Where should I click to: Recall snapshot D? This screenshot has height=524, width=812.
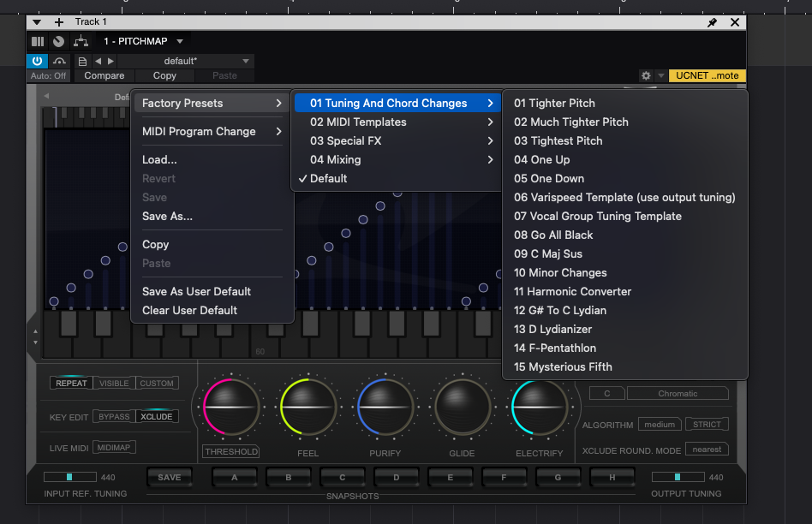[x=397, y=478]
